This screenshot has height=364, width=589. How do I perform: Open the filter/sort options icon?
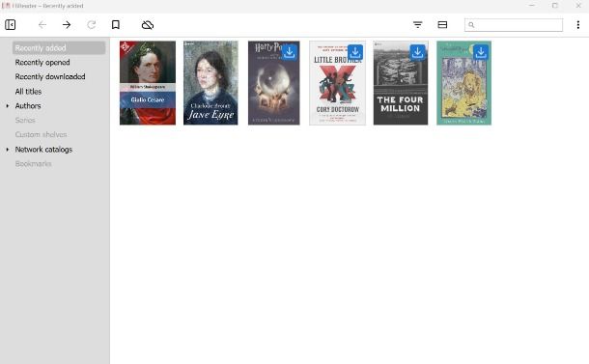tap(418, 25)
